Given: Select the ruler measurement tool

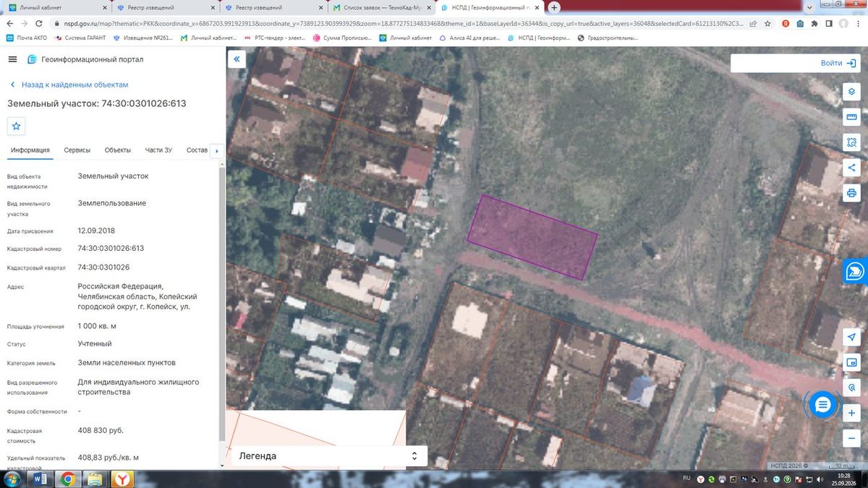Looking at the screenshot, I should point(851,117).
